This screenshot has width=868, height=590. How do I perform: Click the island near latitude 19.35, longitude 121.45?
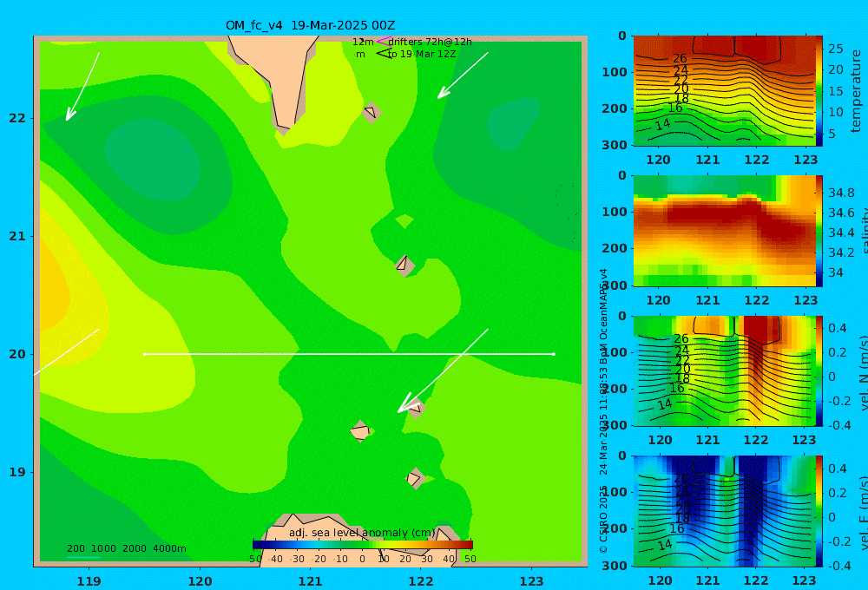360,431
